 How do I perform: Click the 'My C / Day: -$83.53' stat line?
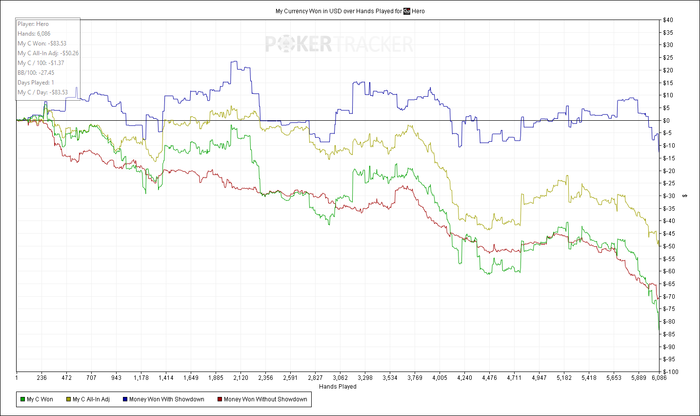pos(42,93)
